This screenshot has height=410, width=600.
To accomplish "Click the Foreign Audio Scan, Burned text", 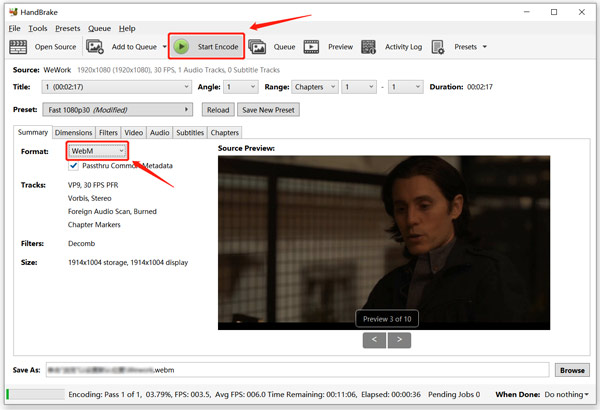I will [x=112, y=211].
